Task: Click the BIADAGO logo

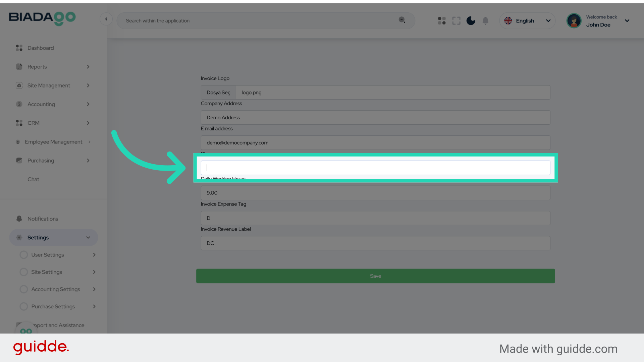Action: (x=42, y=18)
